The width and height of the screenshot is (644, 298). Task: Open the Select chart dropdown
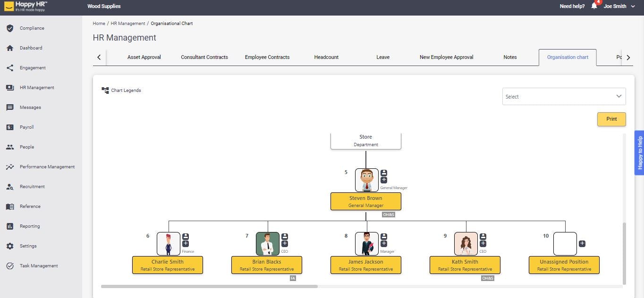(564, 96)
